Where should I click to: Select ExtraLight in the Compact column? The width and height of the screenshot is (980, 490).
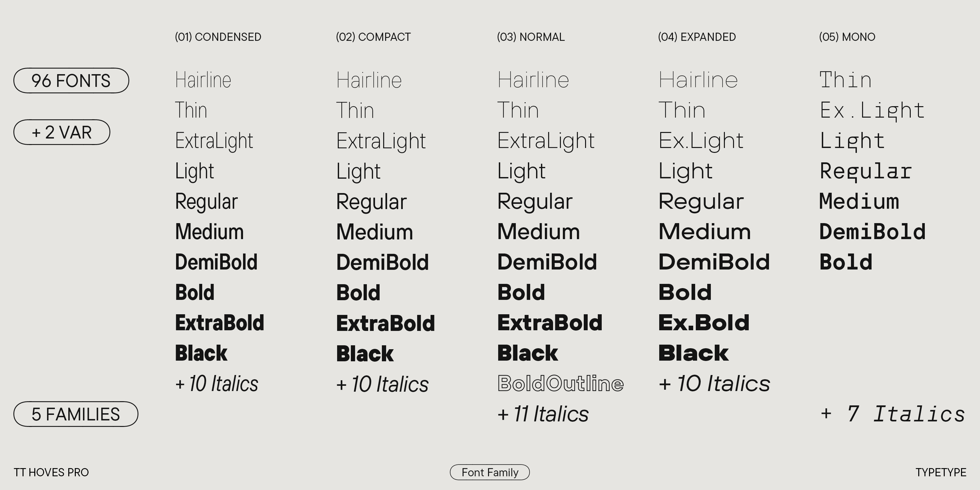(x=381, y=141)
